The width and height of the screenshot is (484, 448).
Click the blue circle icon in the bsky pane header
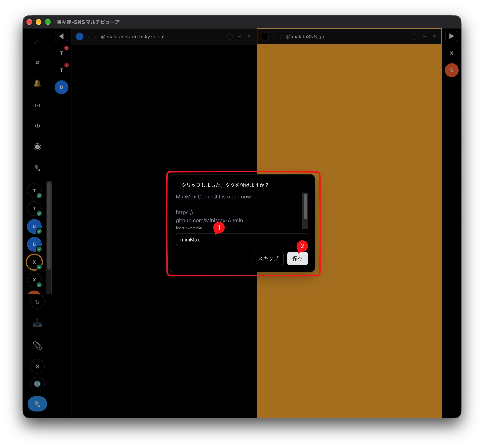click(x=79, y=36)
